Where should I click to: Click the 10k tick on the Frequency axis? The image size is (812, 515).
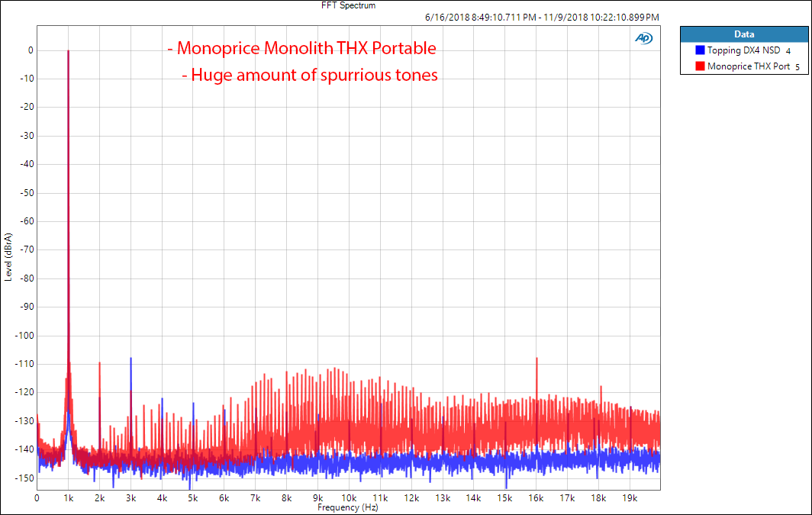pyautogui.click(x=349, y=498)
